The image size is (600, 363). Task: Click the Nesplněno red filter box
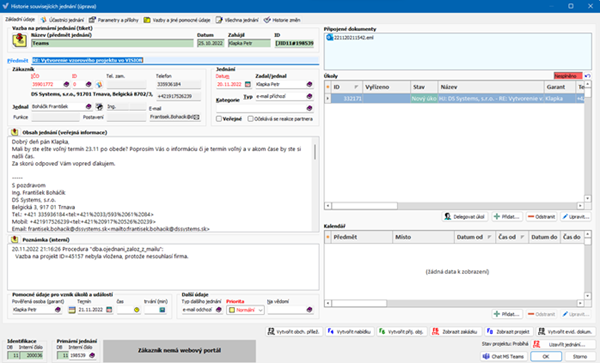568,76
